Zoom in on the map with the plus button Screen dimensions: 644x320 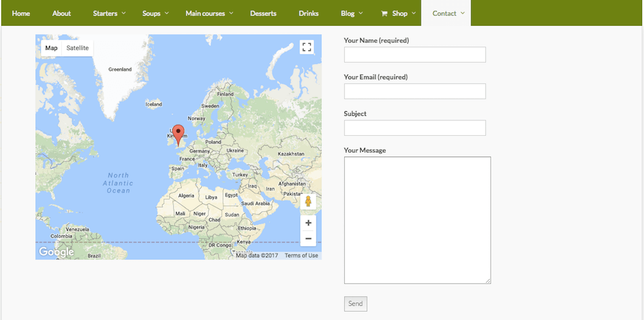coord(309,223)
